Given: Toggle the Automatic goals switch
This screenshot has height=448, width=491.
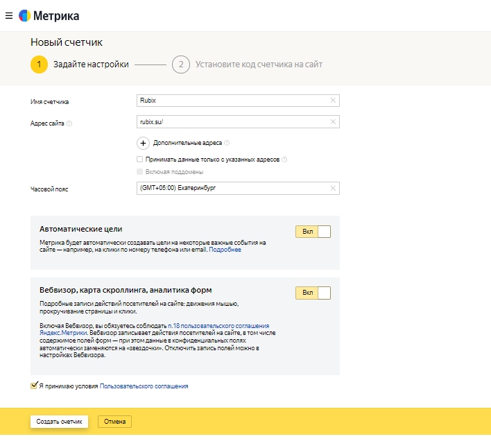Looking at the screenshot, I should click(x=313, y=232).
